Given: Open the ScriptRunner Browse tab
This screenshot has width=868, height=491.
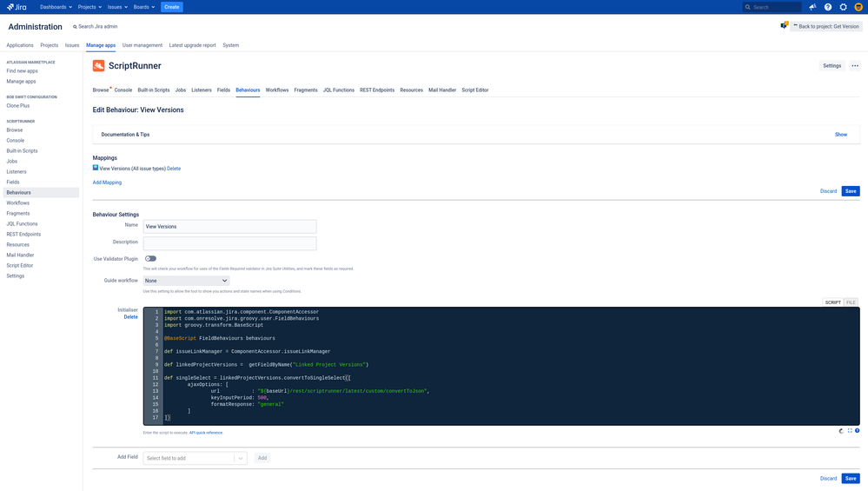Looking at the screenshot, I should click(x=101, y=90).
